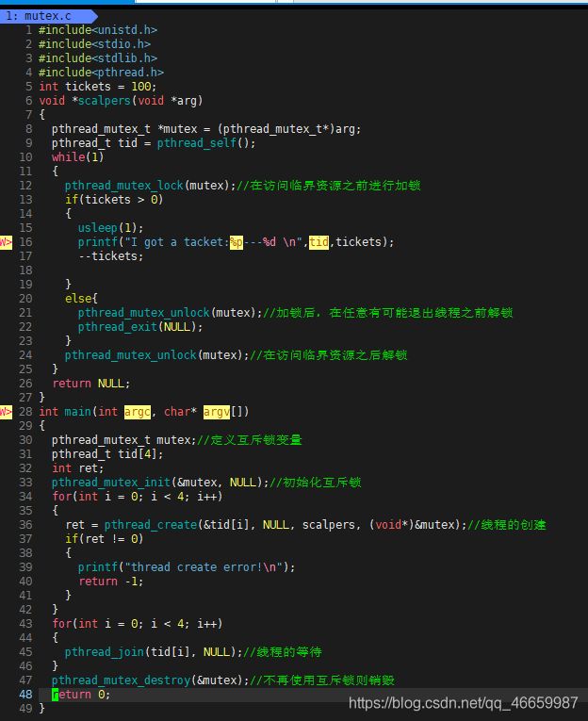Viewport: 588px width, 721px height.
Task: Click 'if(tickets > 0)' condition
Action: 114,200
